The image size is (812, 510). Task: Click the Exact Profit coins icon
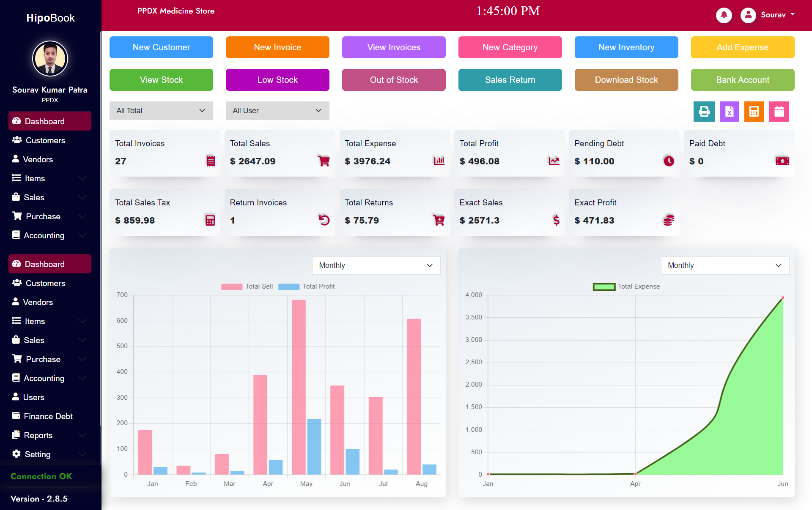coord(669,220)
